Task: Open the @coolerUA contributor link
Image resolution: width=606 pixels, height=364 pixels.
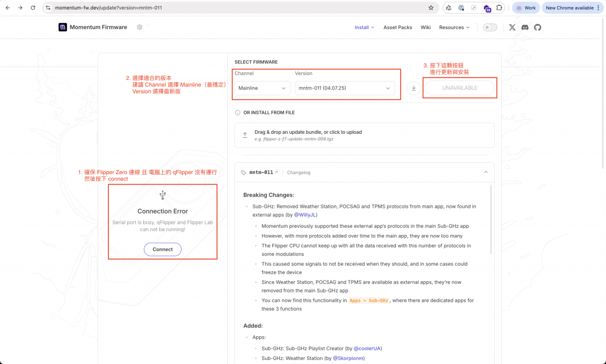Action: coord(367,349)
